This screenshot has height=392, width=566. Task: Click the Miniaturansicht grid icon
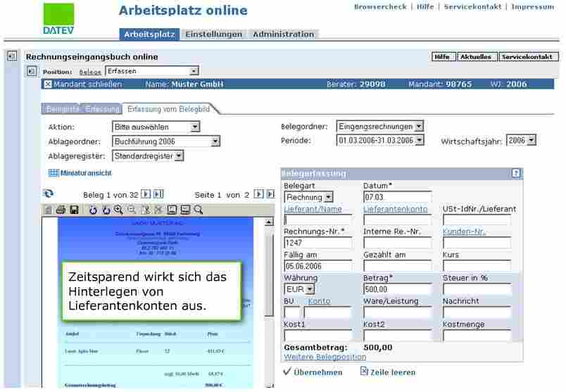54,173
